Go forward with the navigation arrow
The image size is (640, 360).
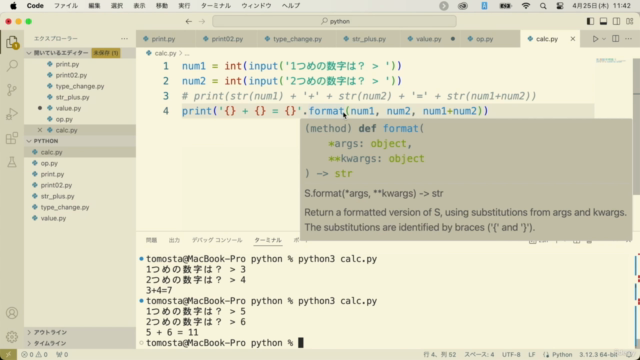(202, 21)
